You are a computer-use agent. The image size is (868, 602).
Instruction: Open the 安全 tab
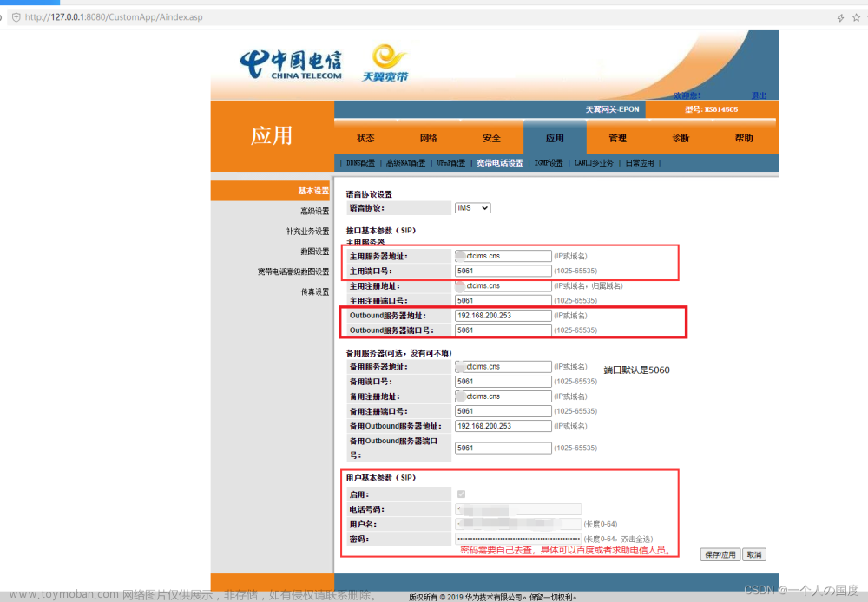[x=491, y=138]
